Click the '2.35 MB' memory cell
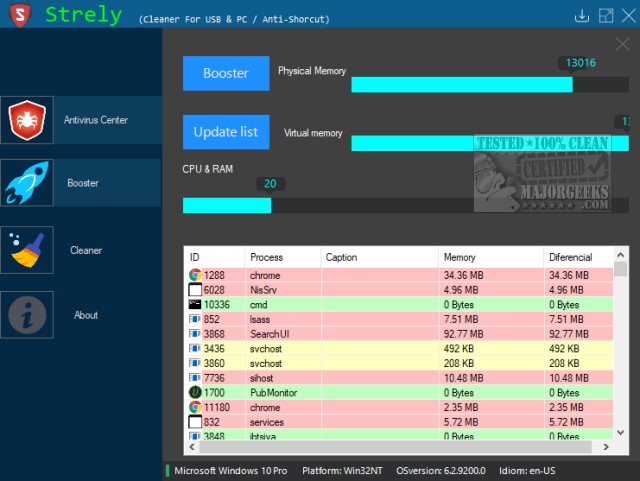This screenshot has width=640, height=481. pos(461,408)
